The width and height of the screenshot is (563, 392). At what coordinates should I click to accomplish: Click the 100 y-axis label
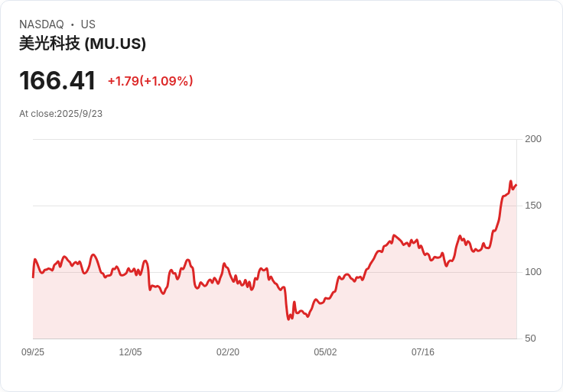tap(533, 272)
